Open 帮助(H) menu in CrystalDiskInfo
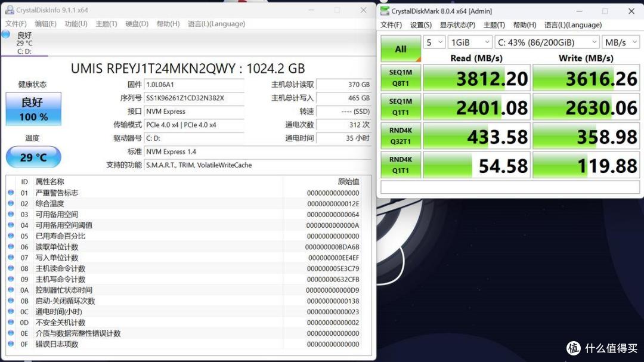The image size is (644, 362). click(168, 24)
